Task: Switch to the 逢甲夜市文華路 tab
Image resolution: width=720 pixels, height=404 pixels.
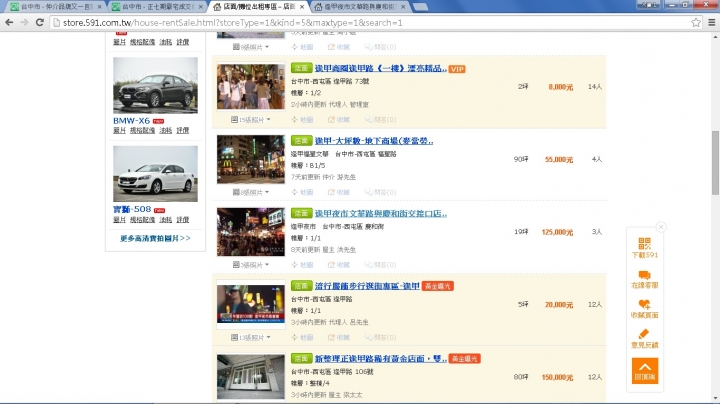Action: point(358,7)
